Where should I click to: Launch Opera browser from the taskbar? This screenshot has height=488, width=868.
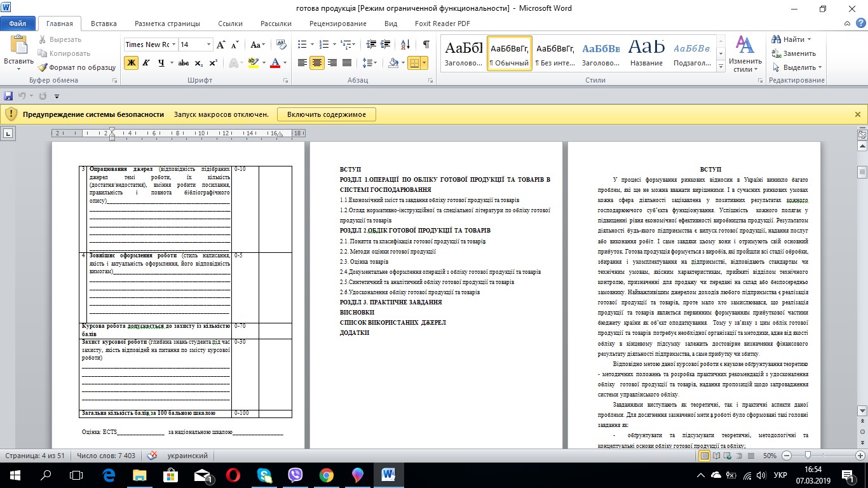pos(233,475)
